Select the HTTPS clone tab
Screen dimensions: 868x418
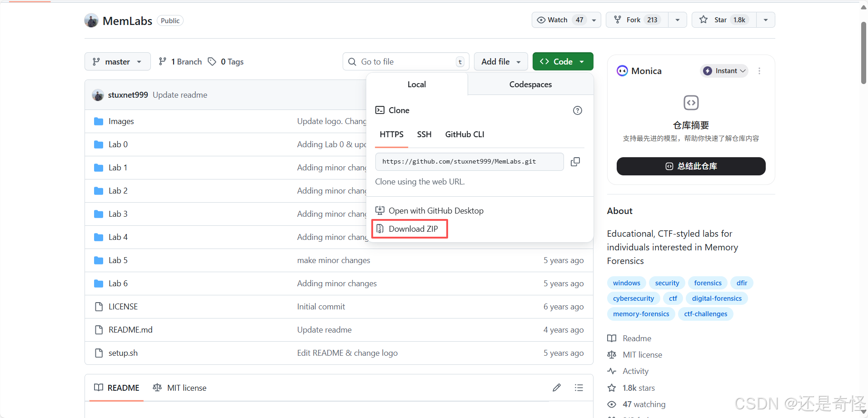(391, 134)
